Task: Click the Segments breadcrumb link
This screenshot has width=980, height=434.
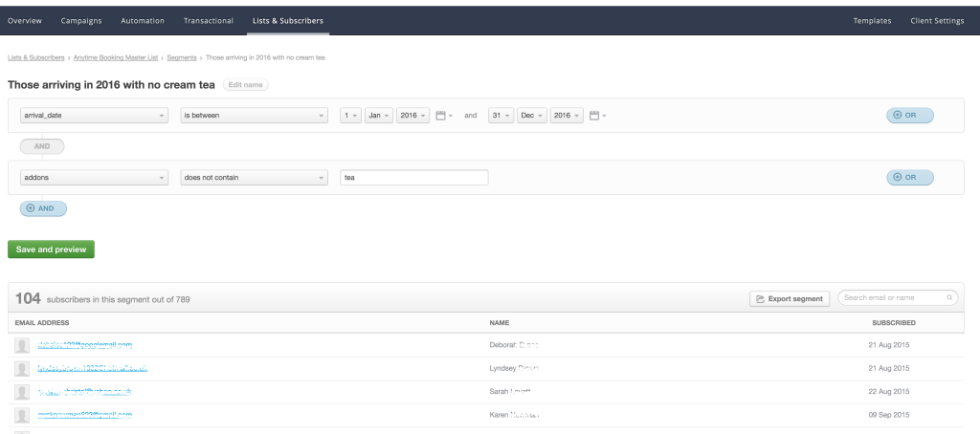Action: click(x=182, y=57)
